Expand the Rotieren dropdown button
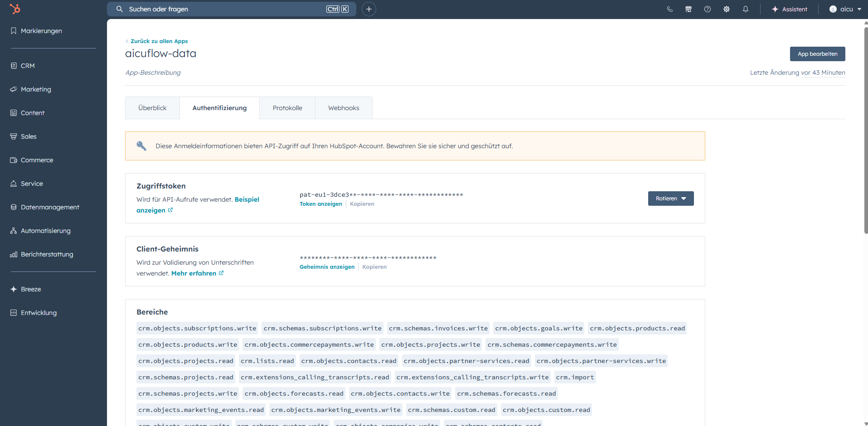The width and height of the screenshot is (868, 426). [671, 198]
